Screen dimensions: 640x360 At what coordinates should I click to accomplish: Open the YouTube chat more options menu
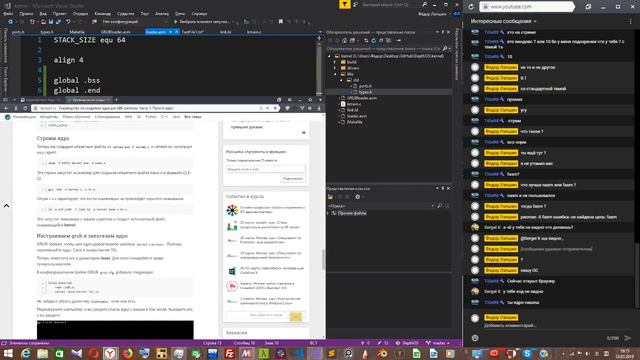631,21
